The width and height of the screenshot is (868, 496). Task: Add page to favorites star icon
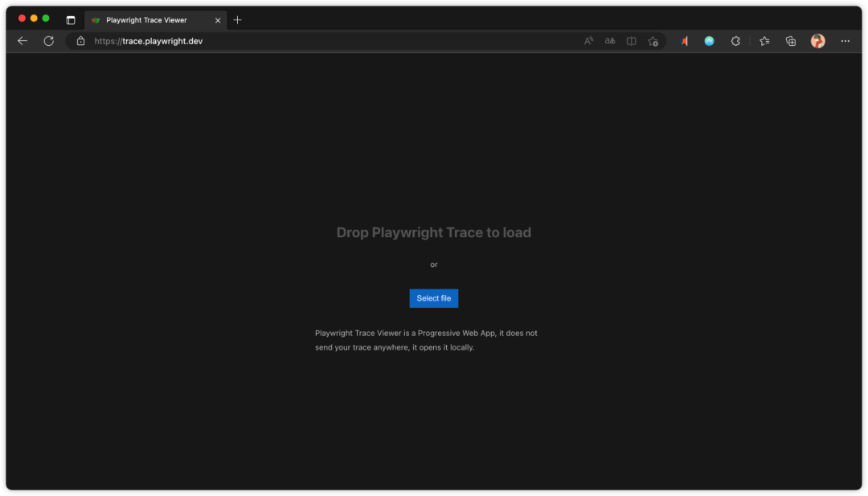[653, 41]
